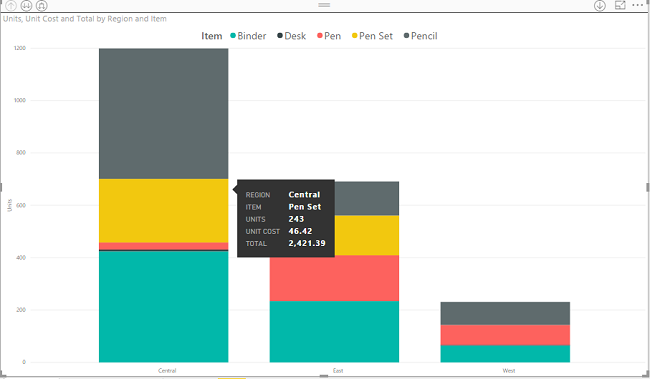Select West Binder teal segment
The image size is (650, 379).
[x=505, y=354]
